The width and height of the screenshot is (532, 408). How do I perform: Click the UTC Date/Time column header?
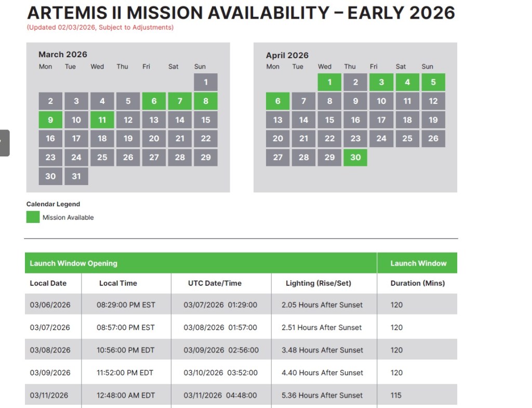(215, 283)
